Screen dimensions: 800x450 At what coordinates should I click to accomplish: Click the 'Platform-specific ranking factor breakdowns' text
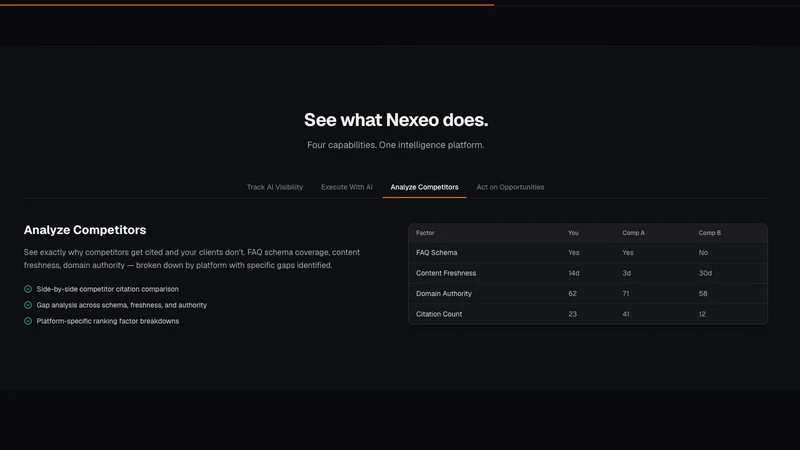click(108, 321)
